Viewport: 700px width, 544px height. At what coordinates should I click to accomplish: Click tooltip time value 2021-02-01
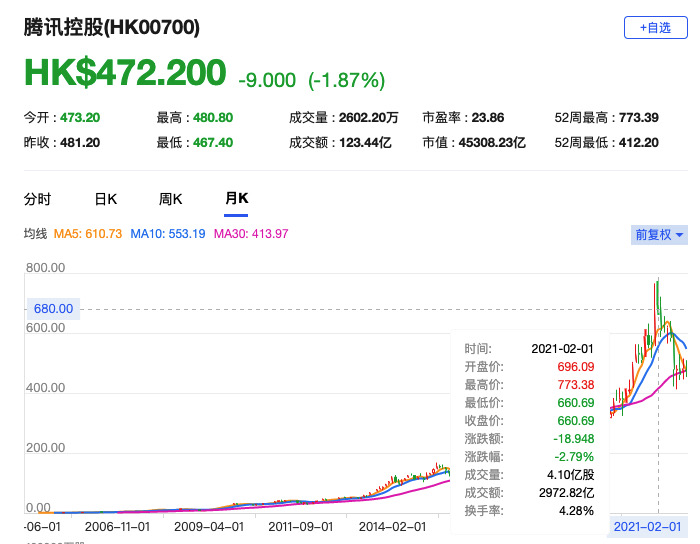click(x=562, y=349)
